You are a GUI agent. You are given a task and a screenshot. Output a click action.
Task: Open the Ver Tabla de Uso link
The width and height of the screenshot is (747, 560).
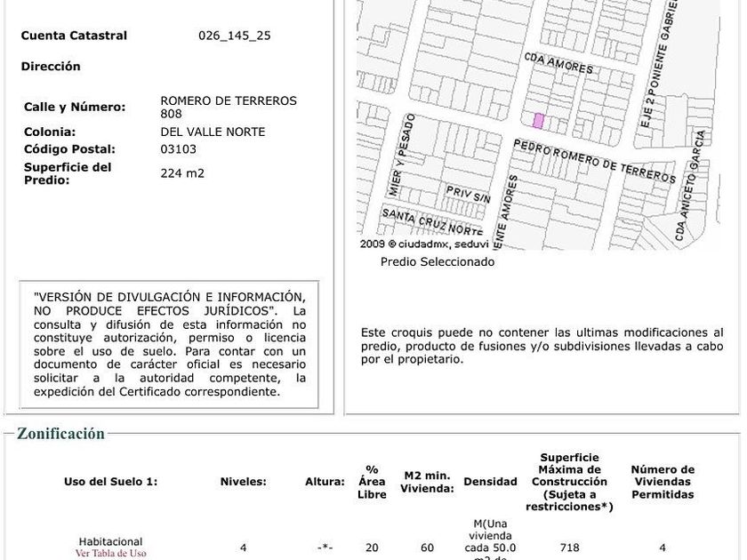tap(110, 553)
